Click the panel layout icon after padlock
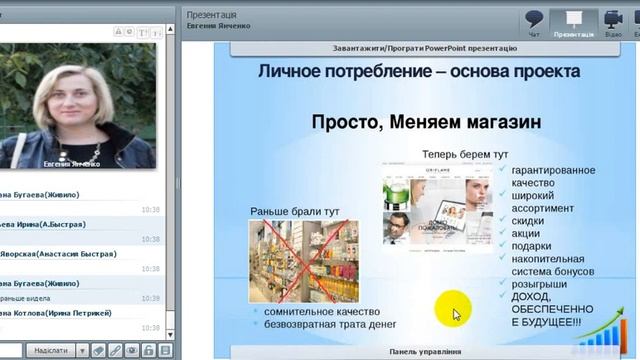640x360 pixels. point(165,351)
